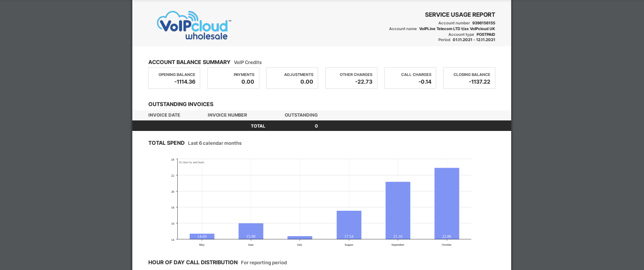Screen dimensions: 644x270
Task: Select the Payments balance box
Action: point(233,78)
